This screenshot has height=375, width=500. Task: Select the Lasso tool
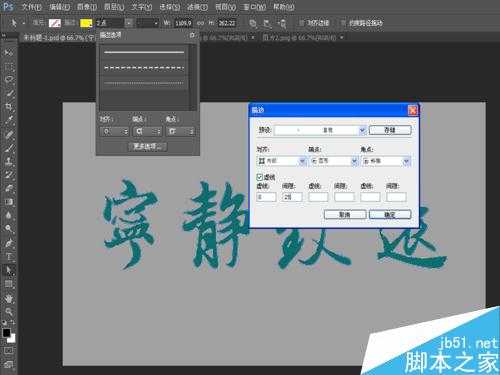tap(9, 79)
